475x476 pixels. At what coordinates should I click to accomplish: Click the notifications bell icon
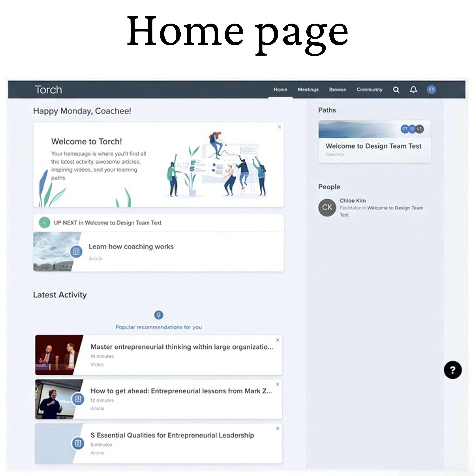tap(413, 90)
